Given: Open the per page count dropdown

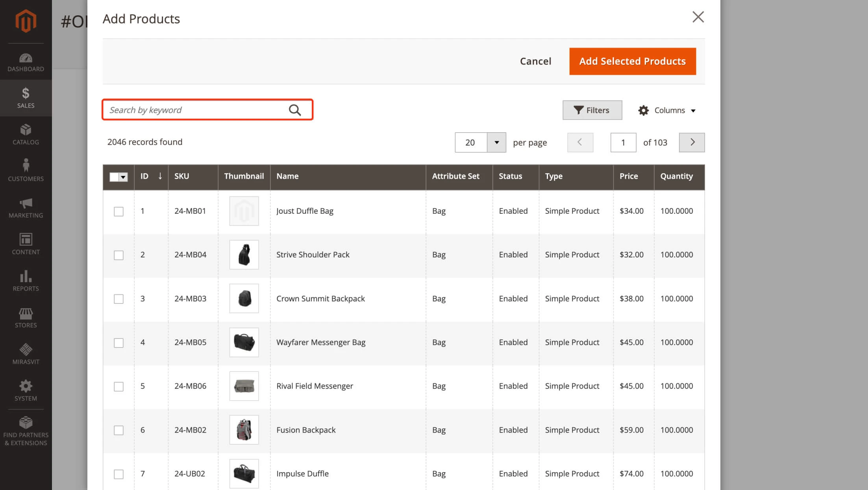Looking at the screenshot, I should click(496, 142).
